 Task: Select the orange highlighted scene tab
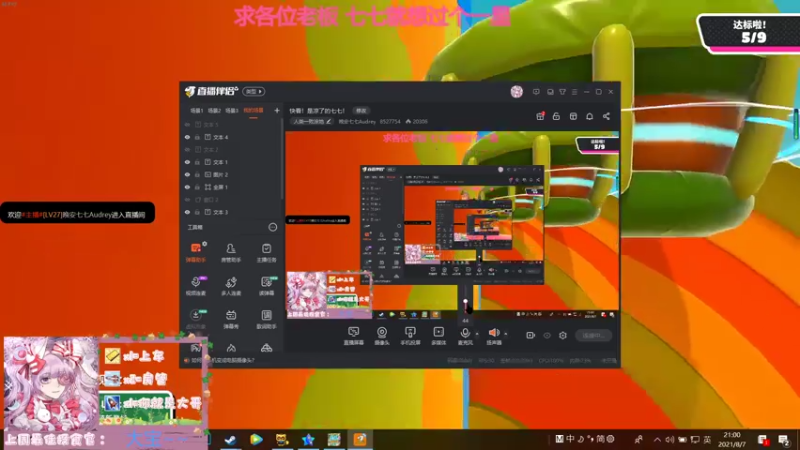(x=253, y=111)
